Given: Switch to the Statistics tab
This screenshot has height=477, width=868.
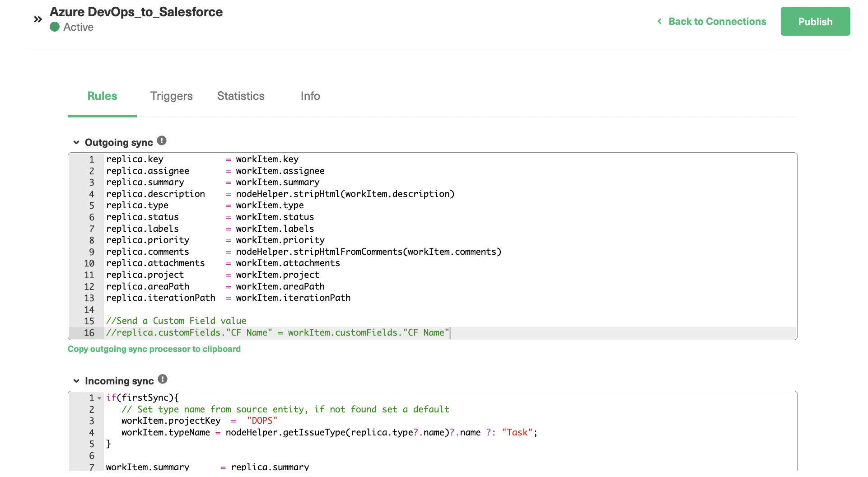Looking at the screenshot, I should click(241, 96).
